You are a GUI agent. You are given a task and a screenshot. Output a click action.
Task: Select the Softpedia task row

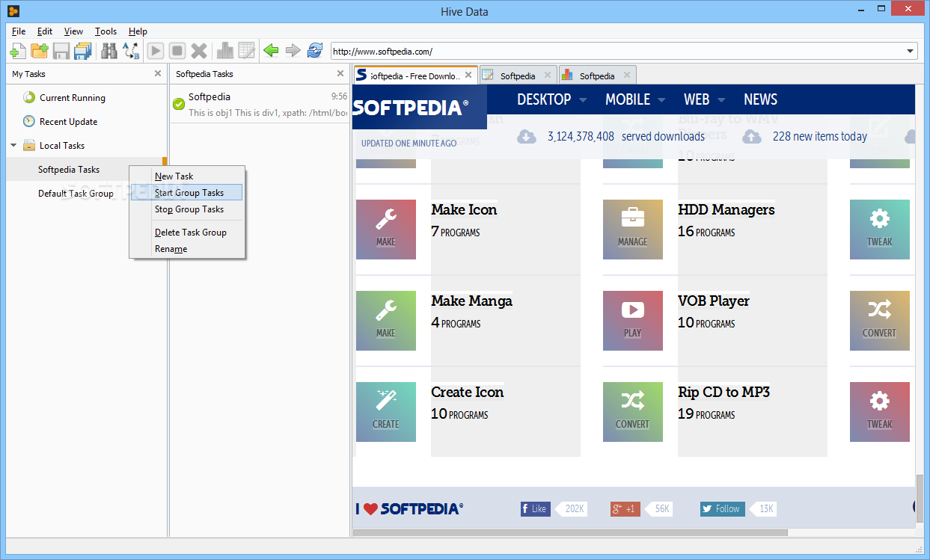[x=260, y=105]
